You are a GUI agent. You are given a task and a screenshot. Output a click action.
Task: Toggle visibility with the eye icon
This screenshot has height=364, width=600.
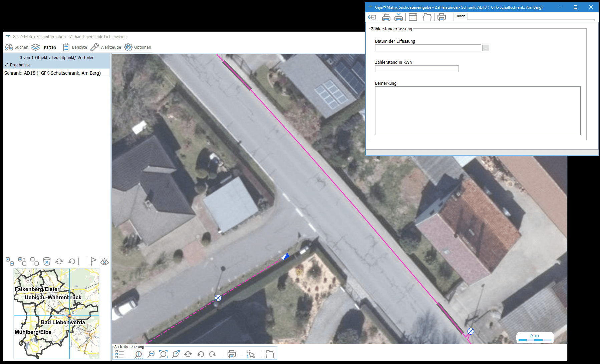click(105, 262)
